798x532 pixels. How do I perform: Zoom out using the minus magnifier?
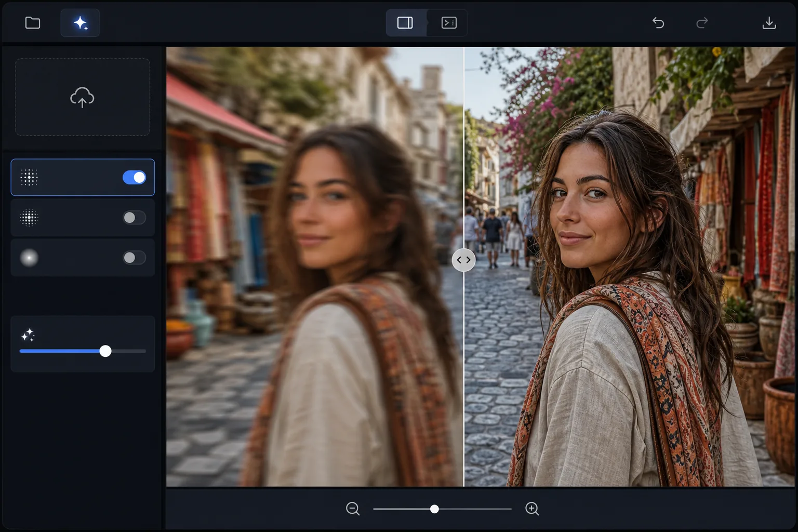tap(353, 509)
